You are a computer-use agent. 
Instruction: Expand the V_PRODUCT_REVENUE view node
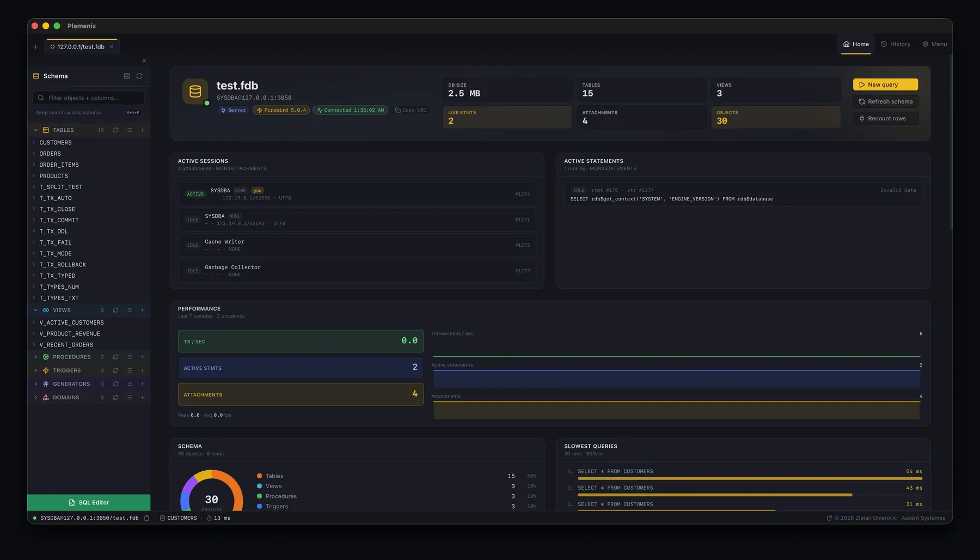pos(34,333)
